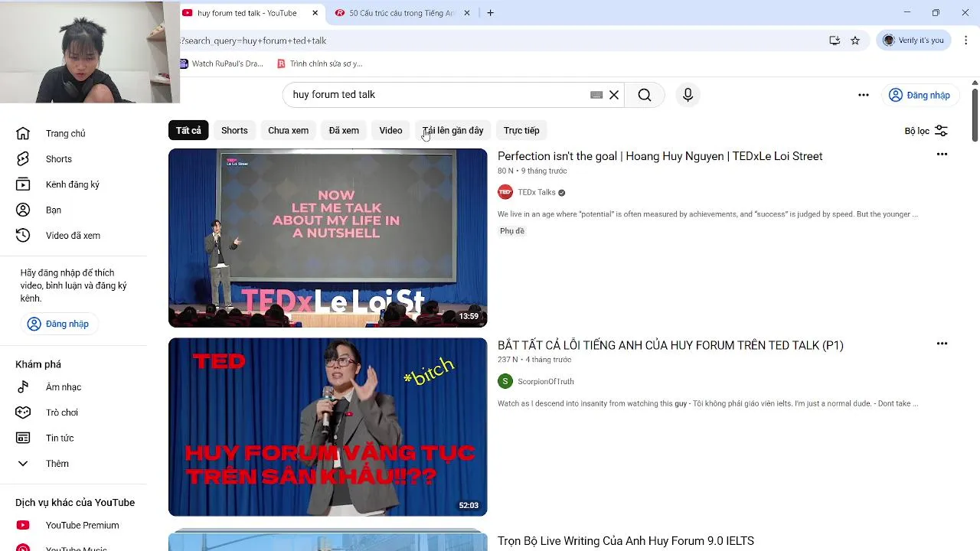This screenshot has width=980, height=551.
Task: Click the Khám phá section heading
Action: [x=38, y=364]
